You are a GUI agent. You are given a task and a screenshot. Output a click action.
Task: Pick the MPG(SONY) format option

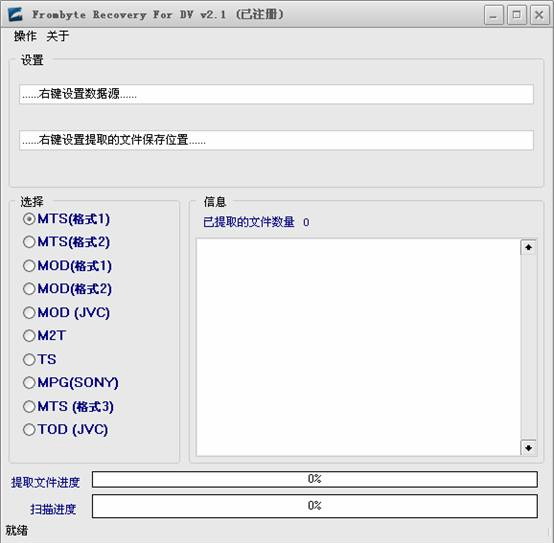71,383
